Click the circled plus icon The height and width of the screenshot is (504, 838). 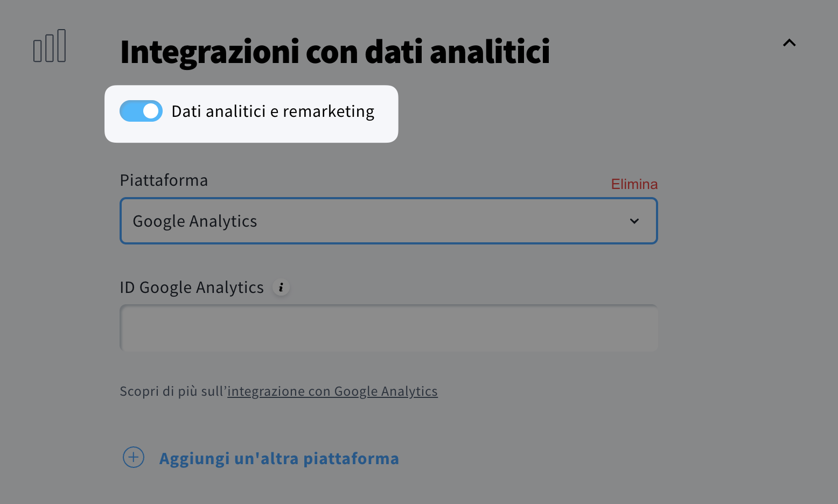(134, 458)
